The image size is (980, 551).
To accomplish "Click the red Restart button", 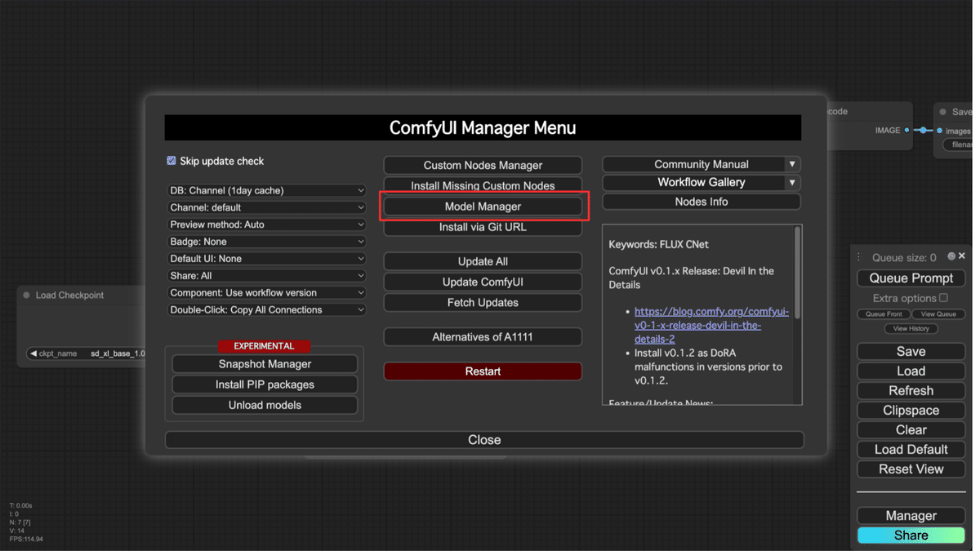I will [483, 371].
